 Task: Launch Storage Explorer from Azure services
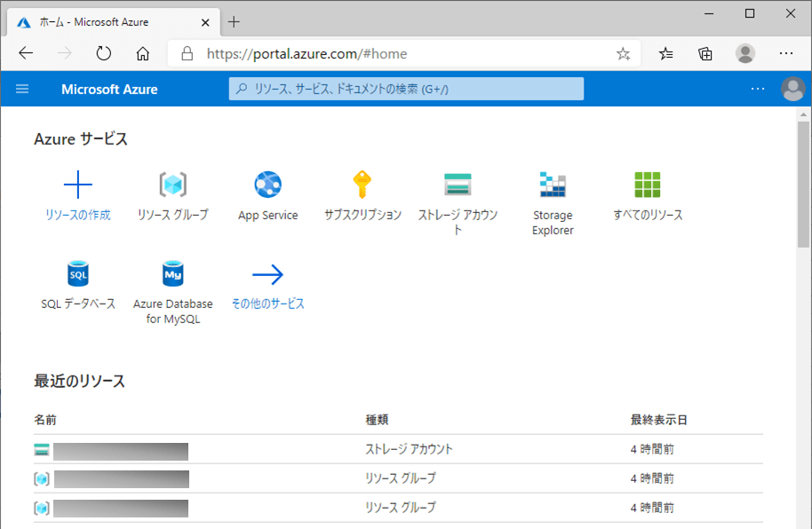point(553,185)
